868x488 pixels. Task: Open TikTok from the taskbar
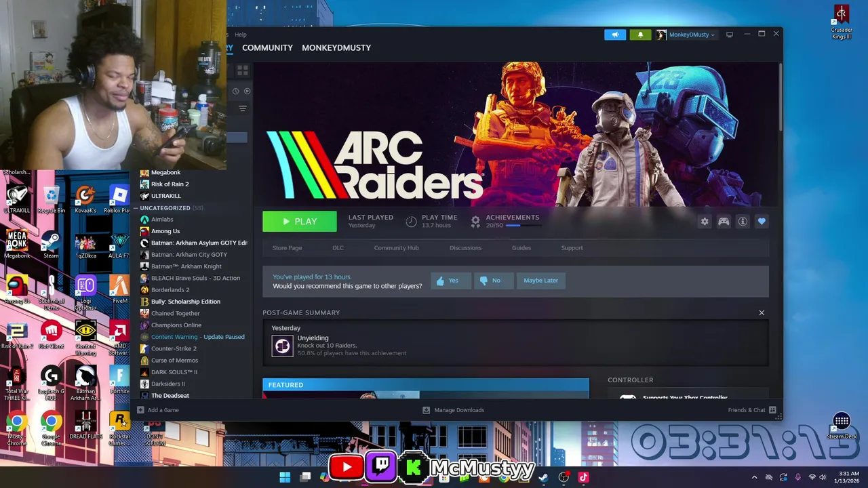pos(583,477)
